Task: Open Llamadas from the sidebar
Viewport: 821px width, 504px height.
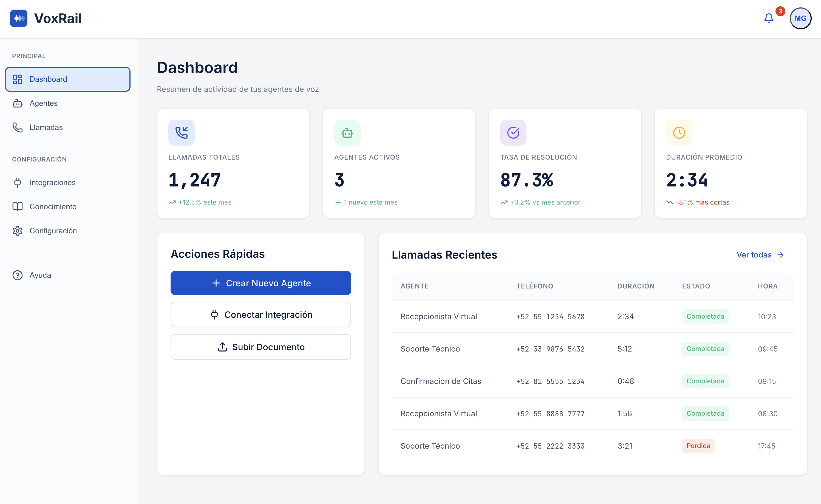Action: [x=46, y=127]
